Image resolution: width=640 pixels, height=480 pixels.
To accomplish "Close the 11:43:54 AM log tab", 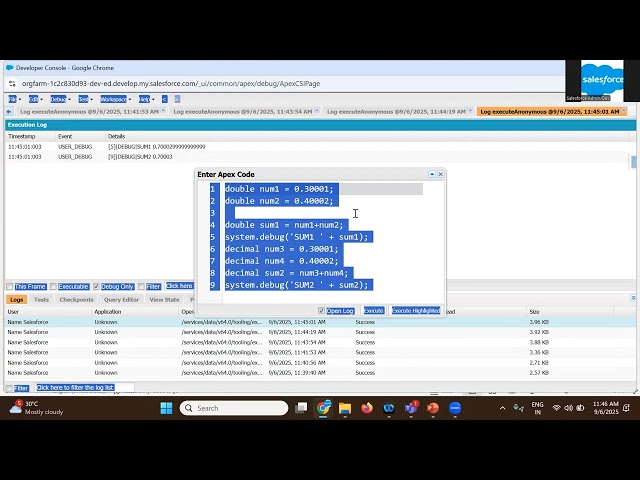I will (x=317, y=110).
